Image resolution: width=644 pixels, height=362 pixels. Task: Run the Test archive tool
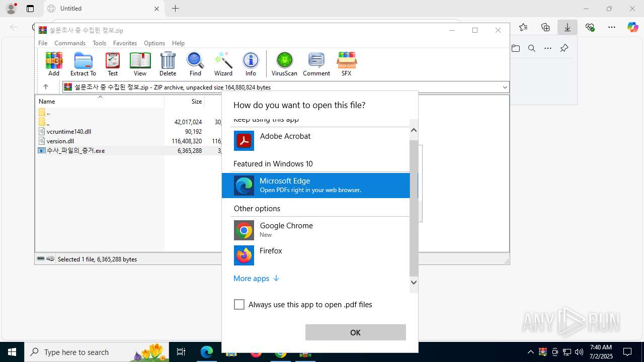[x=113, y=64]
